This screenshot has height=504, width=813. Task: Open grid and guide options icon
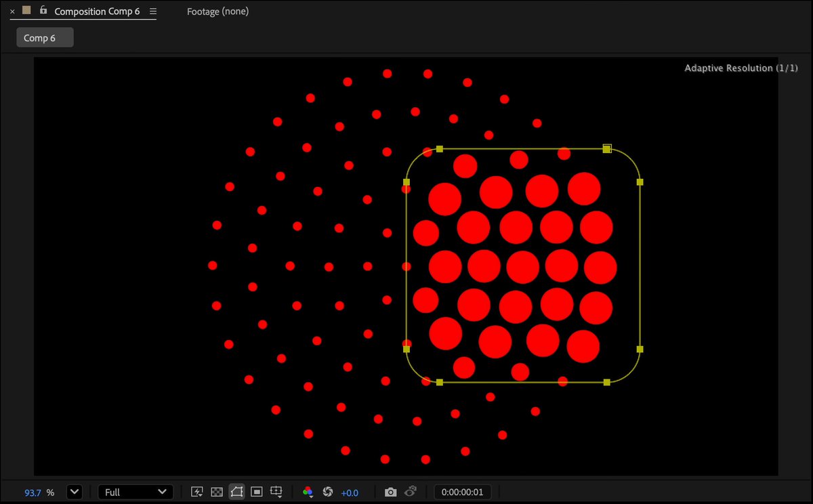pos(276,492)
